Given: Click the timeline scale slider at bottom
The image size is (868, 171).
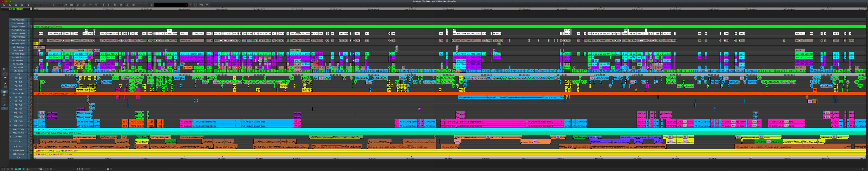Looking at the screenshot, I should pos(87,169).
